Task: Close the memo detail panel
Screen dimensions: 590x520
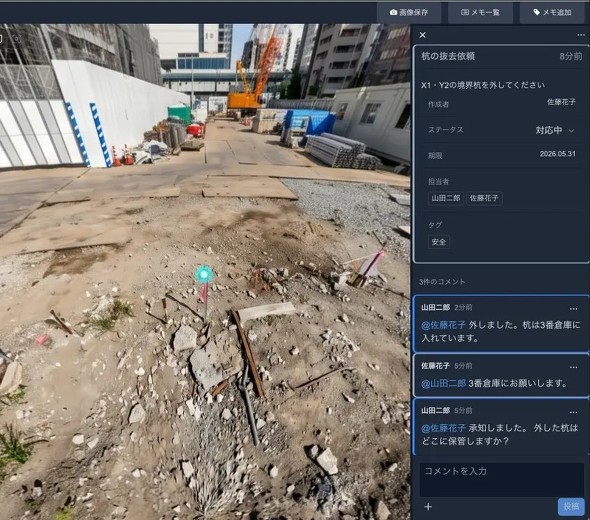Action: point(423,35)
